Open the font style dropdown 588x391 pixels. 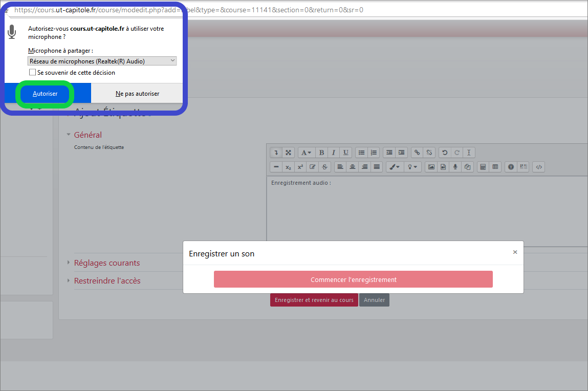tap(307, 153)
